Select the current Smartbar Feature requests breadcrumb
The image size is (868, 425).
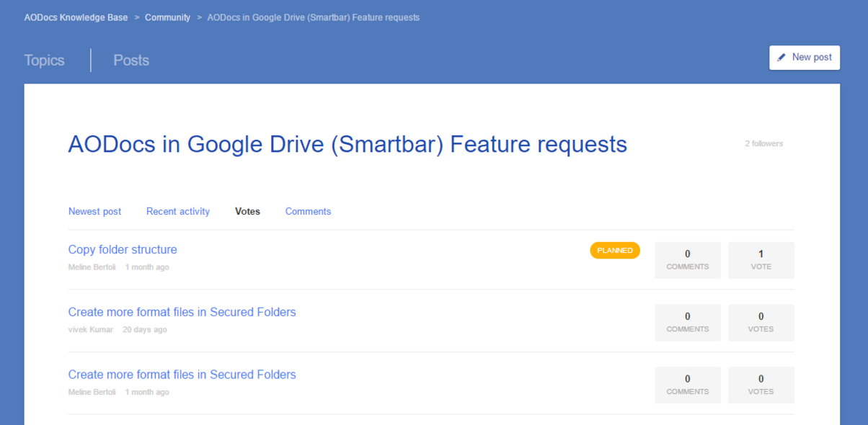[314, 17]
